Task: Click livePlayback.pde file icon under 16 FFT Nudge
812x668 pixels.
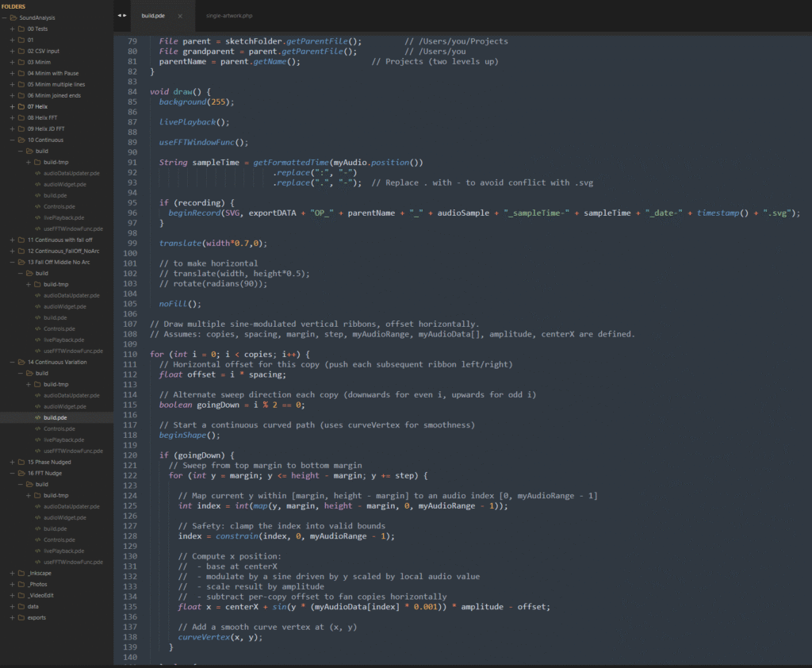Action: pos(36,551)
